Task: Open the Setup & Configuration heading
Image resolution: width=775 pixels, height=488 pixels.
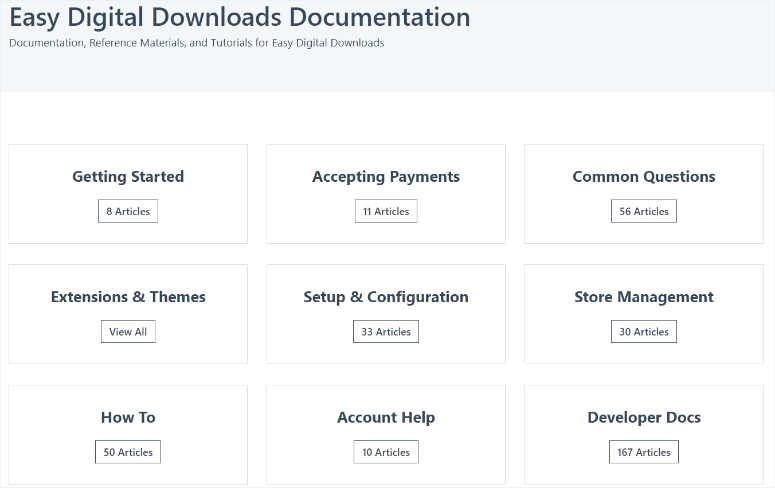Action: [386, 297]
